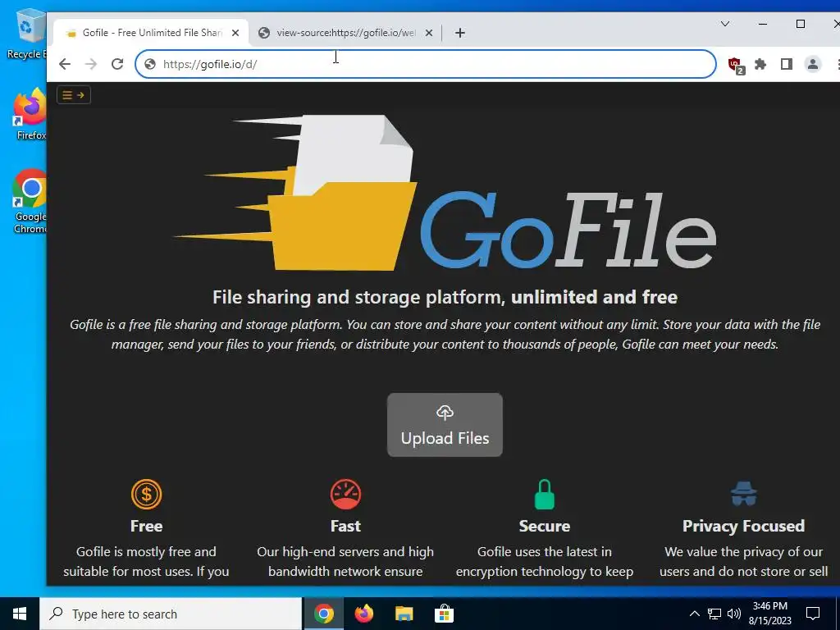This screenshot has width=840, height=630.
Task: Open Microsoft Store from the taskbar
Action: tap(444, 614)
